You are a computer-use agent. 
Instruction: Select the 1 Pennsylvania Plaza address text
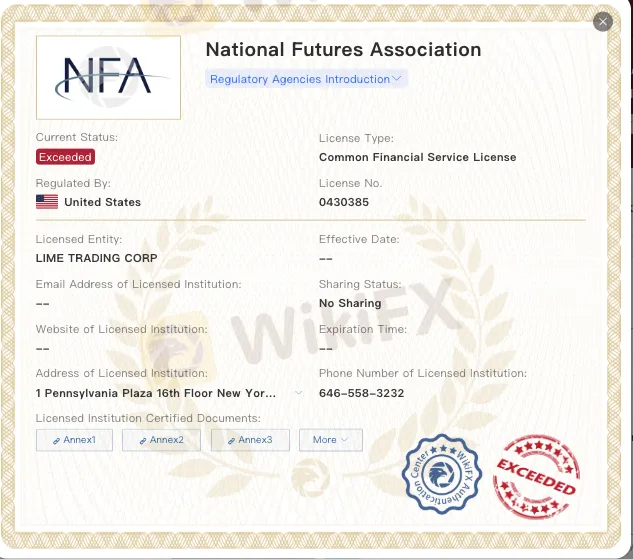[x=156, y=393]
